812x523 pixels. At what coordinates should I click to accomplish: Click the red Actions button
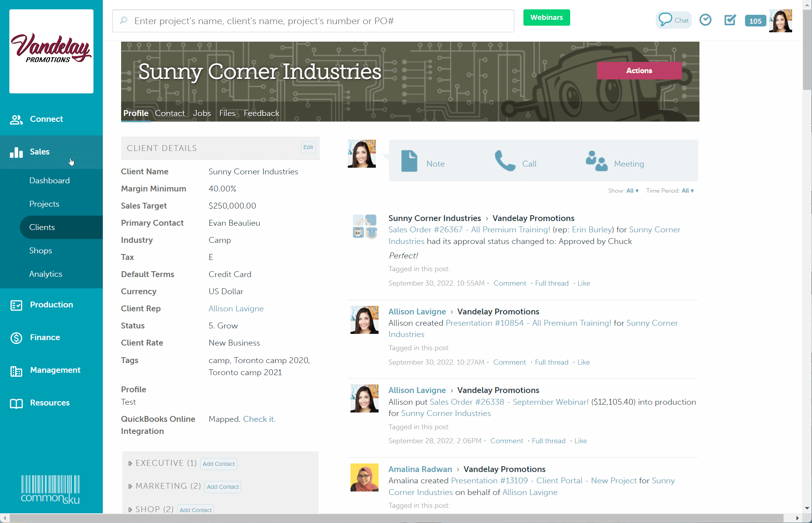[639, 71]
